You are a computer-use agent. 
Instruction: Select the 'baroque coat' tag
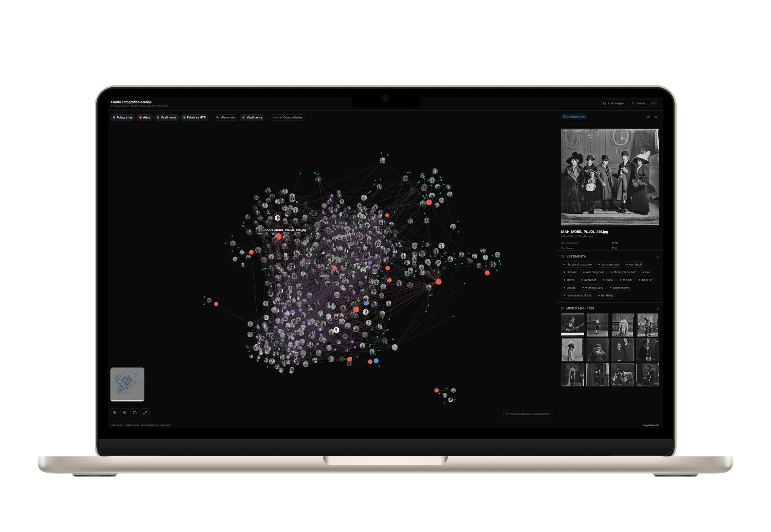[x=608, y=265]
